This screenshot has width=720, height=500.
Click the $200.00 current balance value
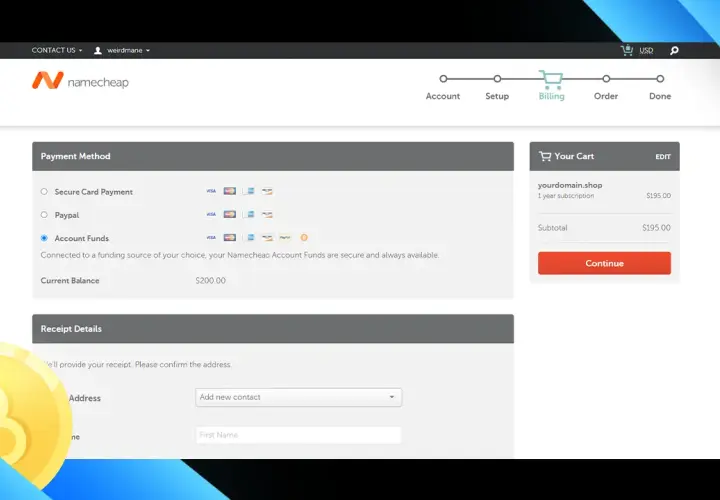[x=210, y=281]
